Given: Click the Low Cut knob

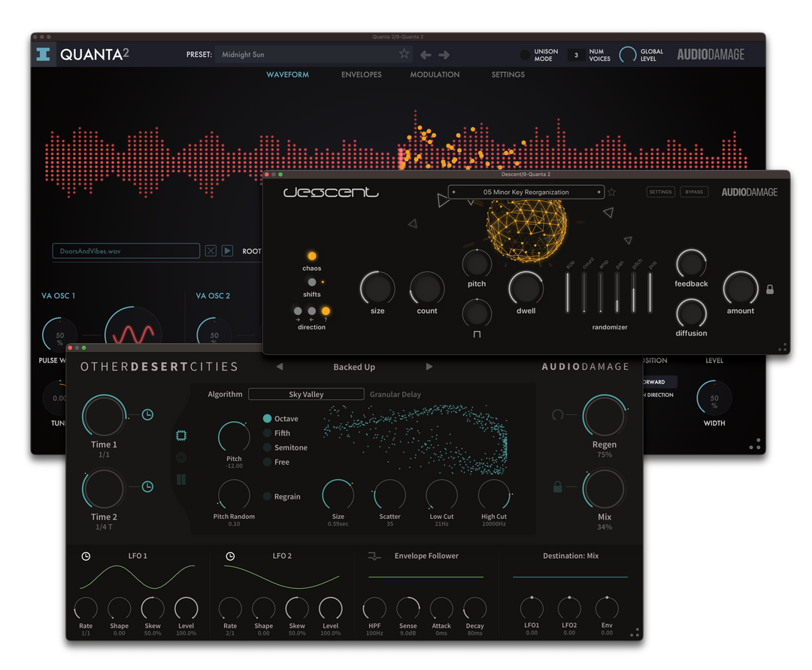Looking at the screenshot, I should [x=442, y=495].
